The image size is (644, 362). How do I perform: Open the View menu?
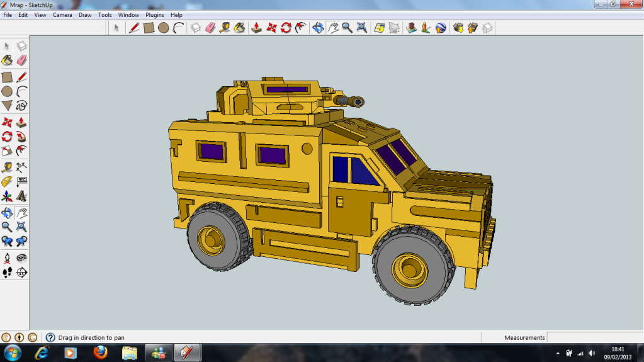pyautogui.click(x=40, y=14)
